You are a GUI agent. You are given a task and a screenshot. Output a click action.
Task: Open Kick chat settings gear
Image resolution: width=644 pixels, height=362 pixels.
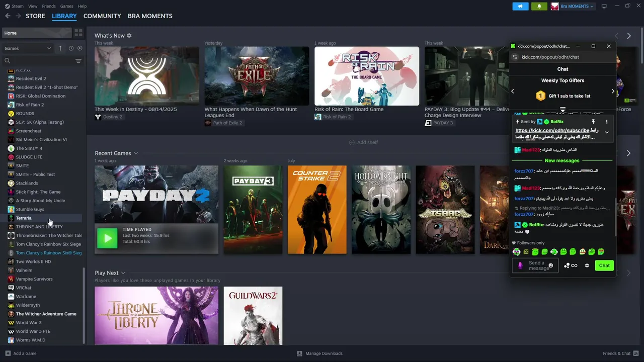[587, 265]
